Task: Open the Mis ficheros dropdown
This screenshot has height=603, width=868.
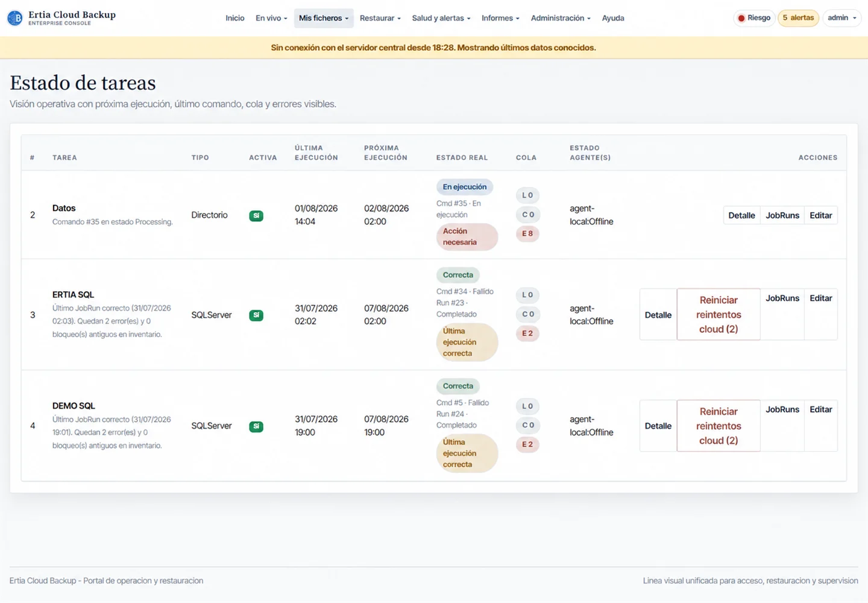Action: (x=324, y=18)
